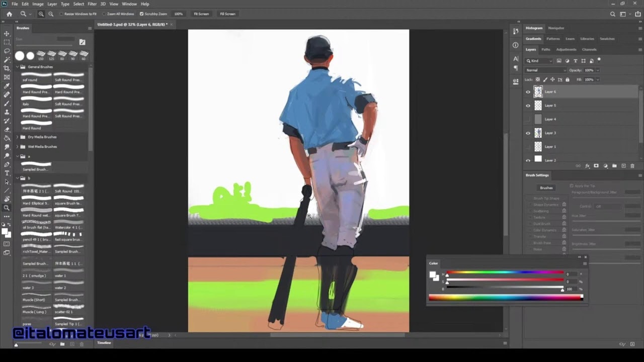
Task: Add a layer mask icon
Action: click(596, 166)
